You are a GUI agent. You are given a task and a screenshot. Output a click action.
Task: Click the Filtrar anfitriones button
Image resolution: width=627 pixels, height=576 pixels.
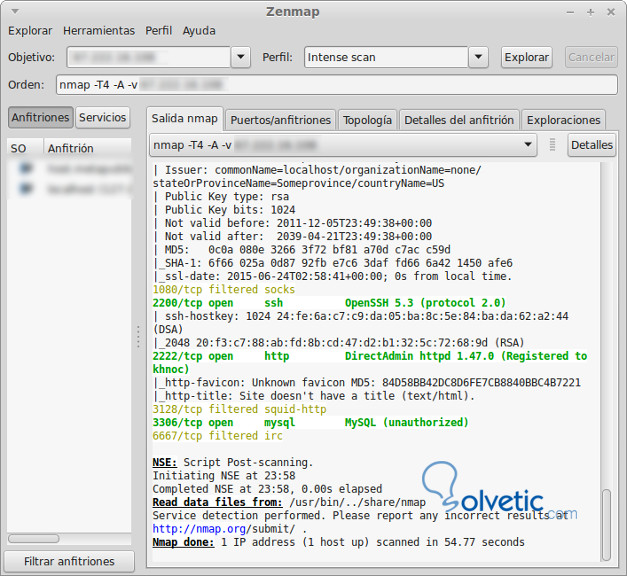coord(69,561)
